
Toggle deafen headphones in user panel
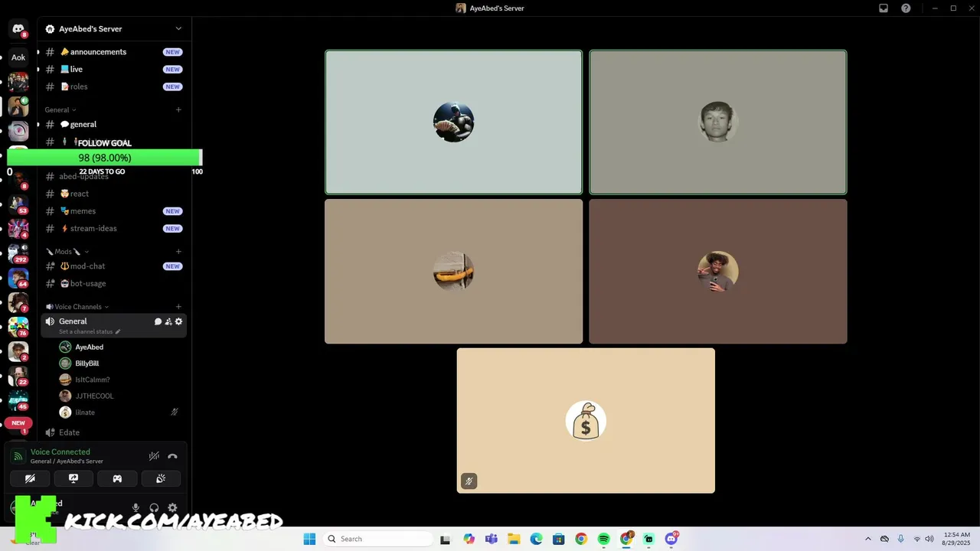[x=154, y=507]
